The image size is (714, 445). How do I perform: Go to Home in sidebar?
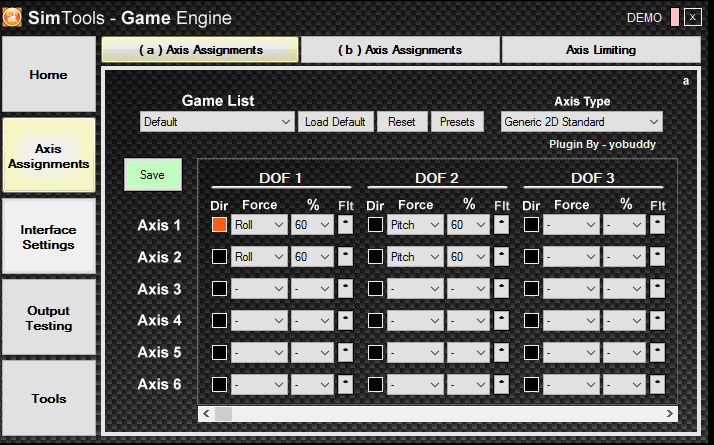pos(49,74)
